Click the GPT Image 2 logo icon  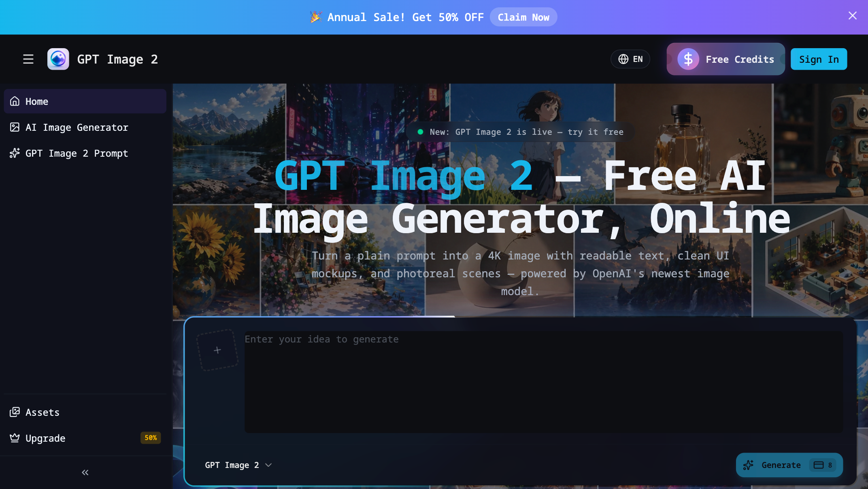pos(58,59)
